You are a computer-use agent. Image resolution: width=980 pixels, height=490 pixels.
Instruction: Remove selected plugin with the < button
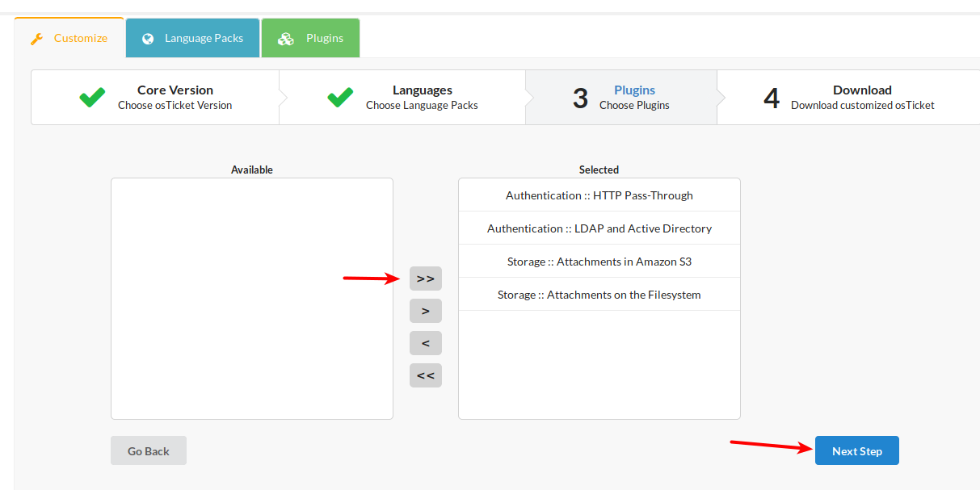click(425, 343)
